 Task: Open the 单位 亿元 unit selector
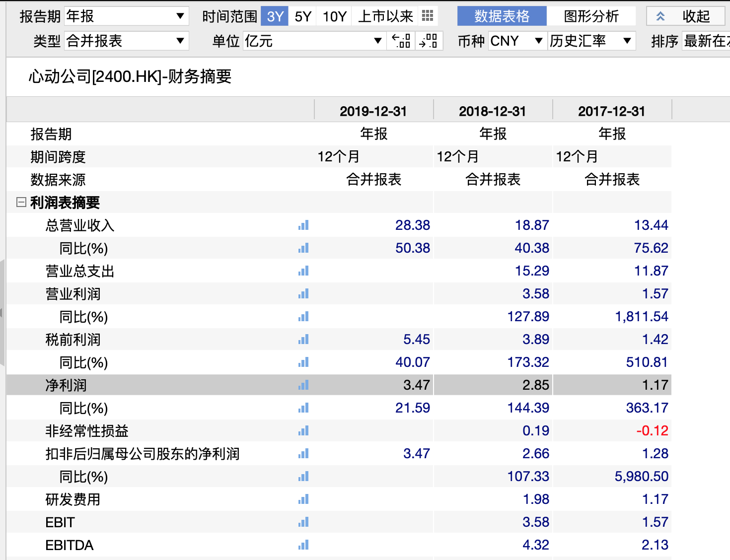[313, 41]
